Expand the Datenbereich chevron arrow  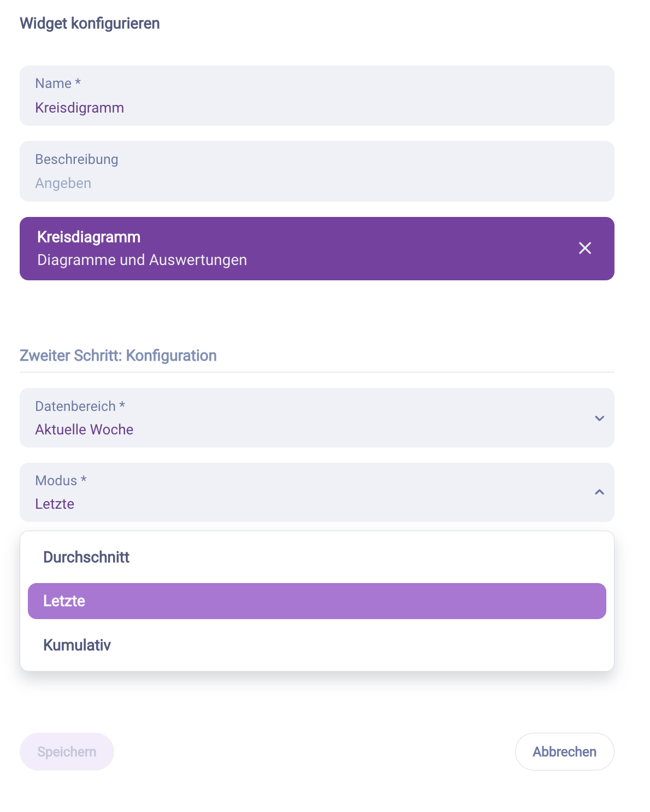pyautogui.click(x=599, y=418)
